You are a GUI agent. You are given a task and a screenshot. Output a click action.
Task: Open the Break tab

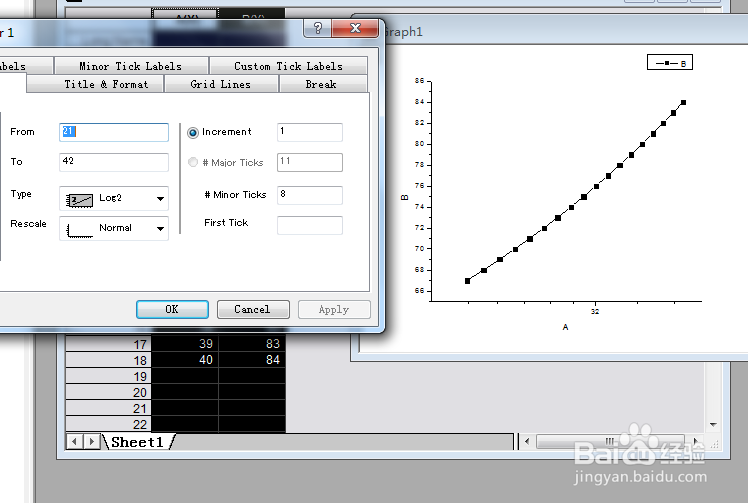(x=321, y=84)
